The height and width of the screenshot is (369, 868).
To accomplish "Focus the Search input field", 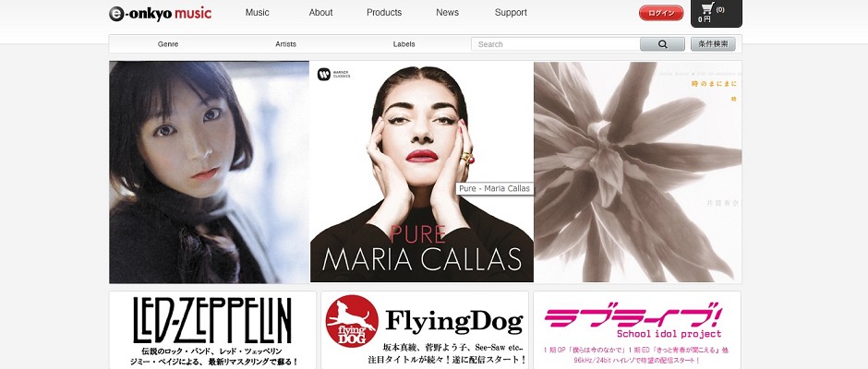I will tap(556, 44).
